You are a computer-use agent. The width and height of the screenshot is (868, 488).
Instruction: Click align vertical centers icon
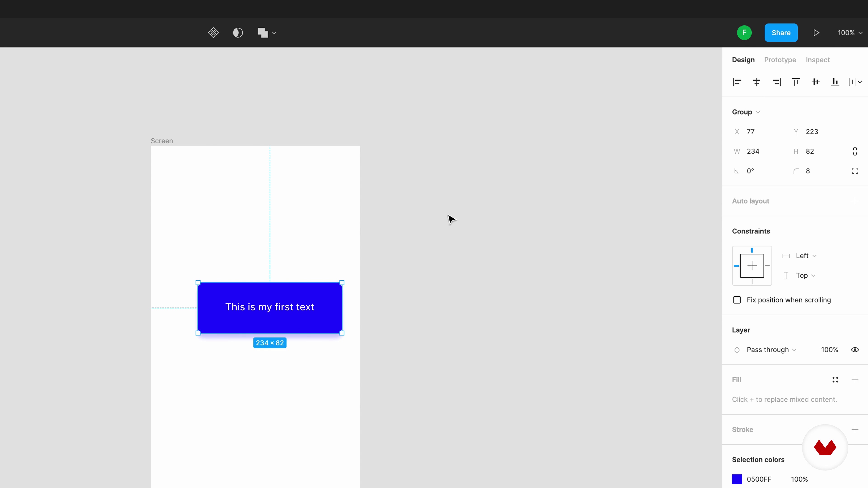[x=815, y=82]
